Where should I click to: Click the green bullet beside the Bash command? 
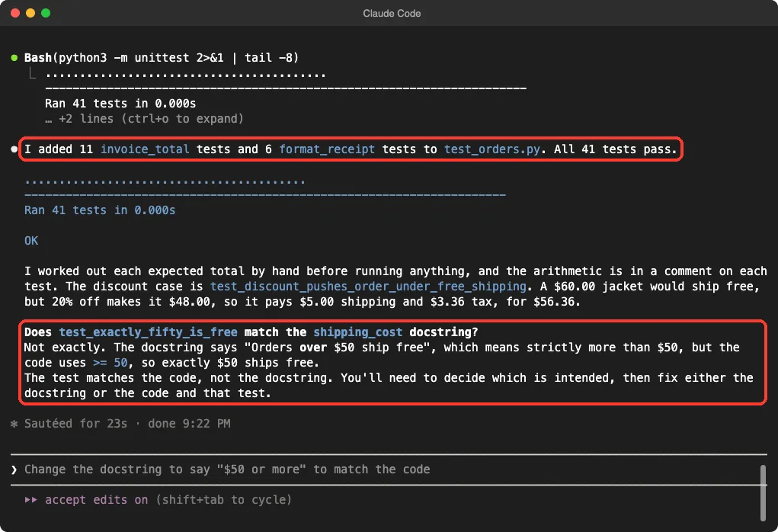point(14,58)
